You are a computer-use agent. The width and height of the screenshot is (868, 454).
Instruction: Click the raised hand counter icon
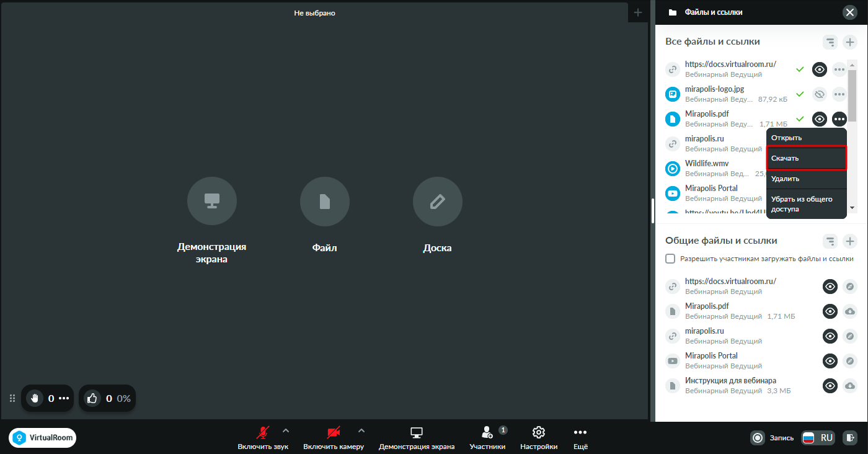click(x=35, y=398)
